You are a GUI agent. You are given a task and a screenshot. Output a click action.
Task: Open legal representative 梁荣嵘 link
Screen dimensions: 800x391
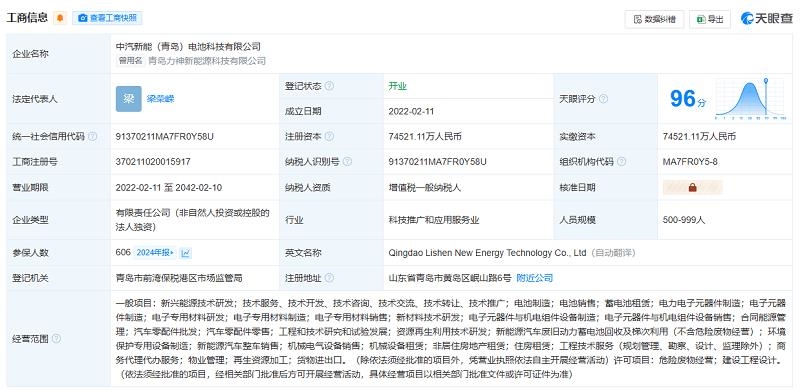coord(161,99)
